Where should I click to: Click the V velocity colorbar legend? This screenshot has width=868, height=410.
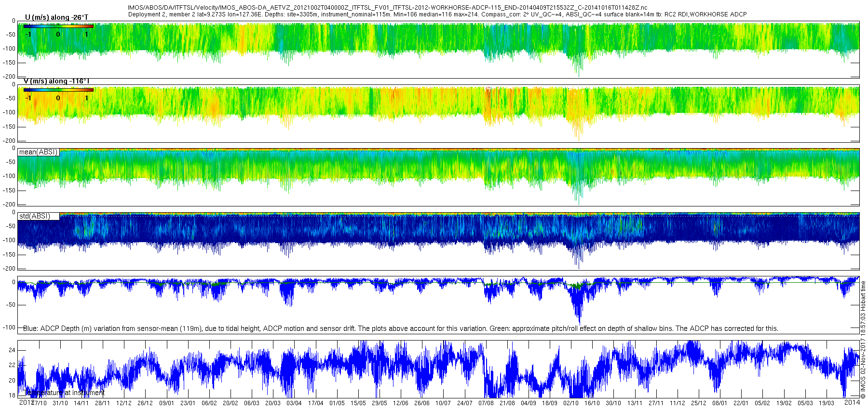click(x=58, y=90)
